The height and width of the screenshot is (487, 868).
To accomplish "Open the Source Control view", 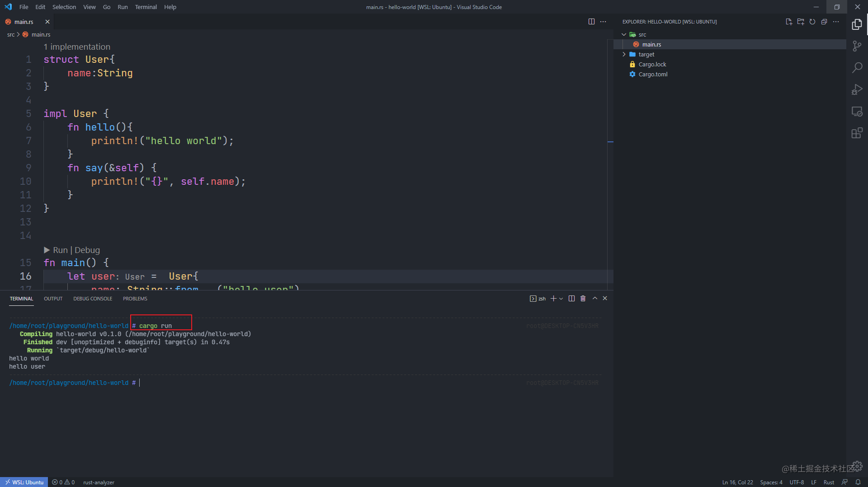I will click(x=857, y=46).
